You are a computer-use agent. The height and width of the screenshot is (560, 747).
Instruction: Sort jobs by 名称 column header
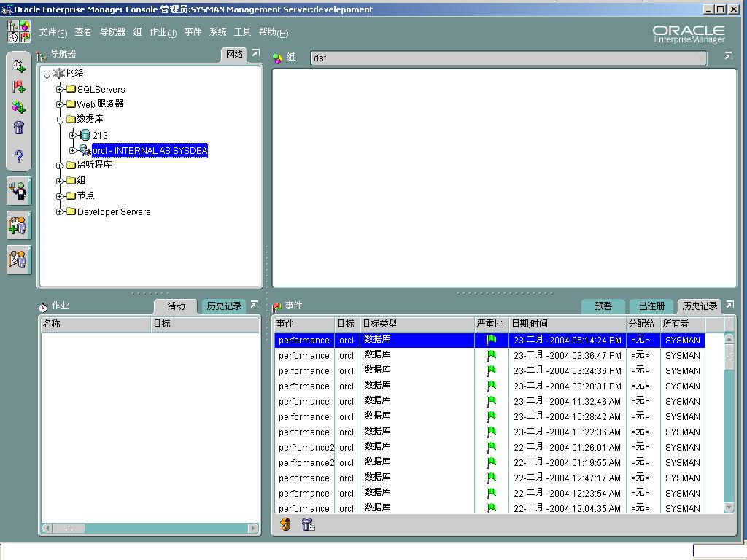[x=96, y=324]
